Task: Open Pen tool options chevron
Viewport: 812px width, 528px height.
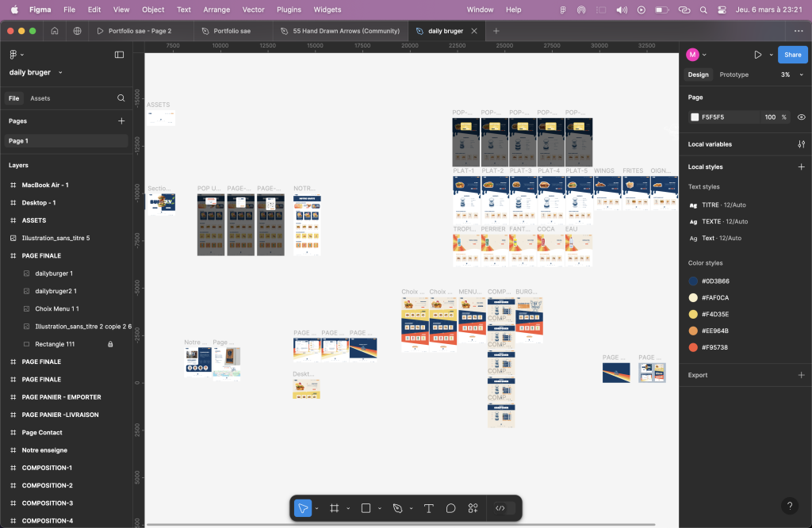Action: pos(412,508)
